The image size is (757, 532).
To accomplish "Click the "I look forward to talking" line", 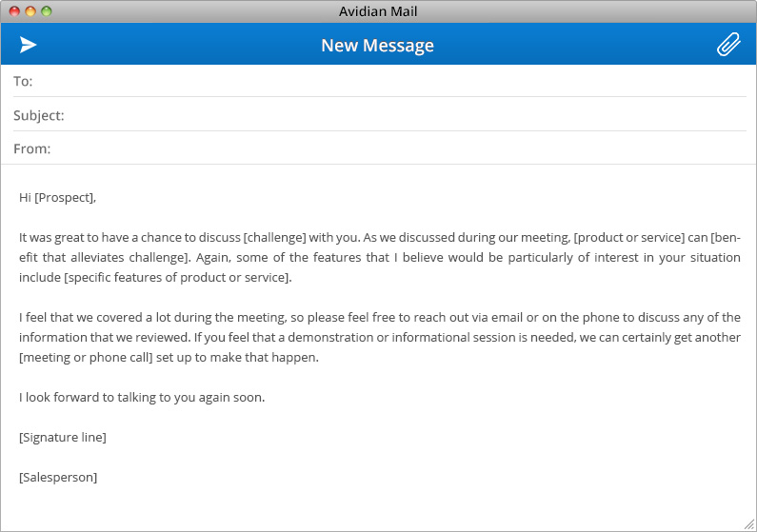I will point(142,398).
